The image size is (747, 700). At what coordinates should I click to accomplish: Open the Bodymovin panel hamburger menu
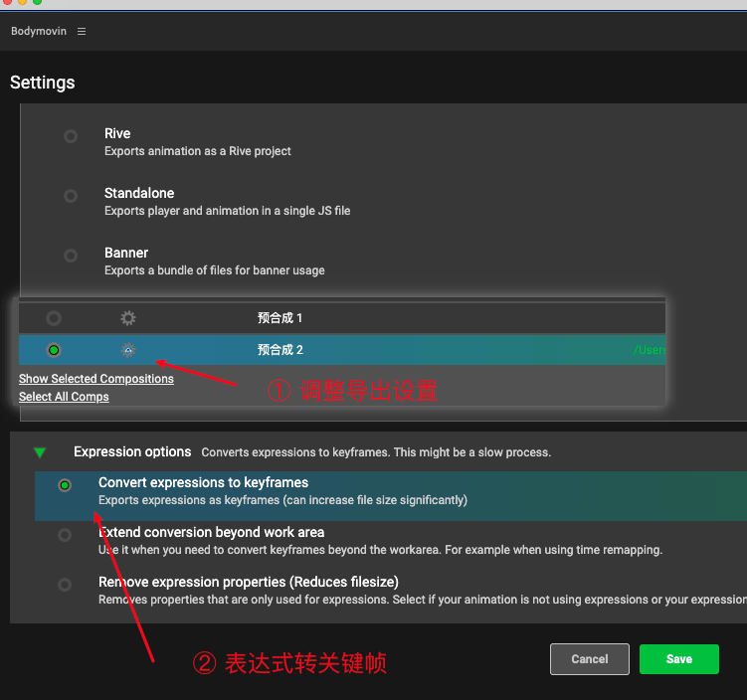point(82,31)
